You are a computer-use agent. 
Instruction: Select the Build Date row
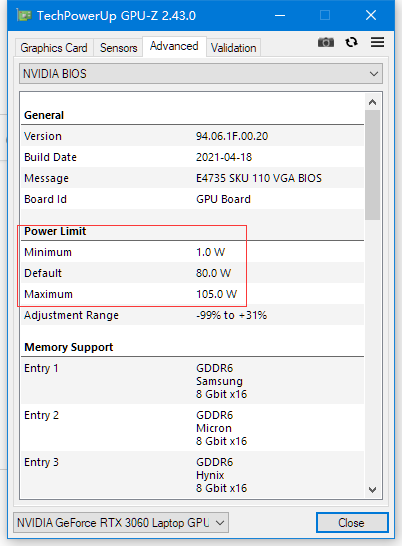[x=192, y=157]
